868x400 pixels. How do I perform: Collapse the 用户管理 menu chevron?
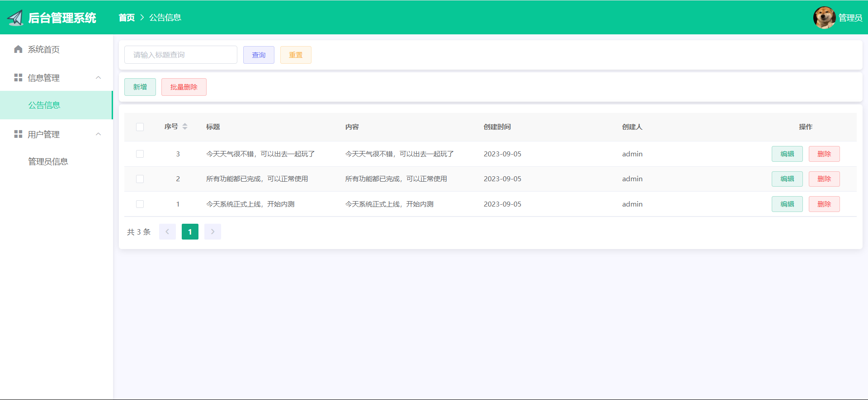(x=99, y=134)
